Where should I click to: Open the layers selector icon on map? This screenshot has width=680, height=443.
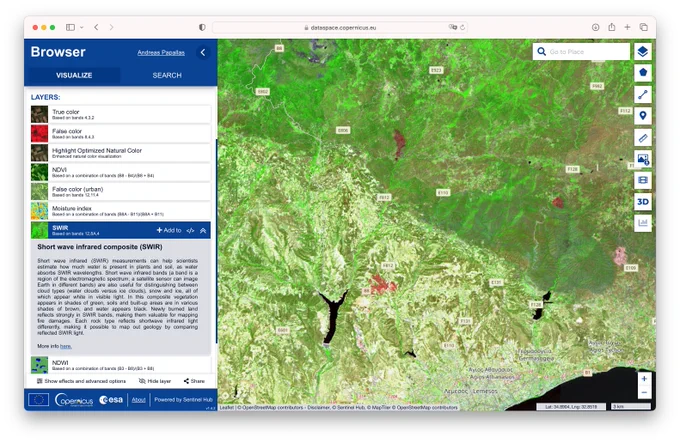tap(643, 52)
